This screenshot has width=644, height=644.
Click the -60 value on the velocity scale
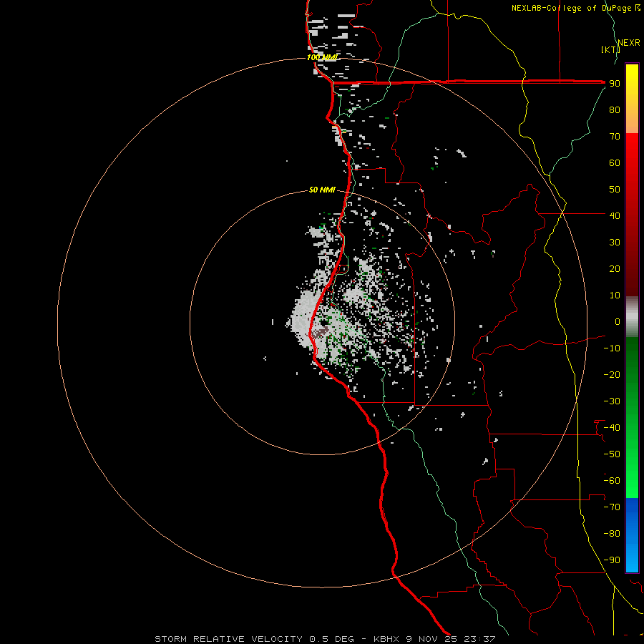(x=612, y=481)
